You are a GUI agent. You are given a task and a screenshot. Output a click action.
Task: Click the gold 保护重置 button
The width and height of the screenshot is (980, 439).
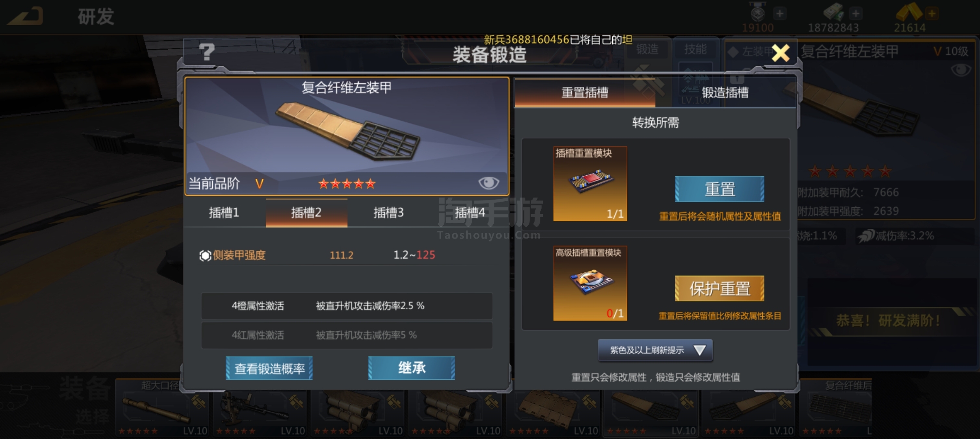[720, 289]
